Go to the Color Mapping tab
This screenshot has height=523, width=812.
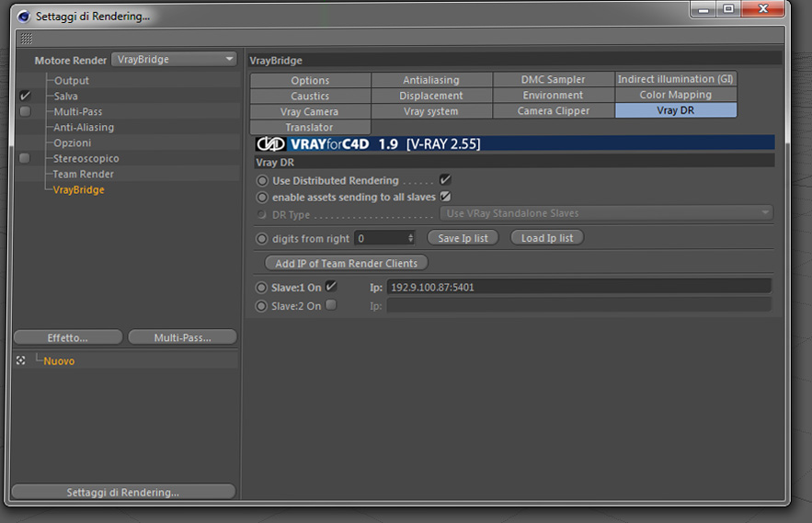(x=675, y=95)
